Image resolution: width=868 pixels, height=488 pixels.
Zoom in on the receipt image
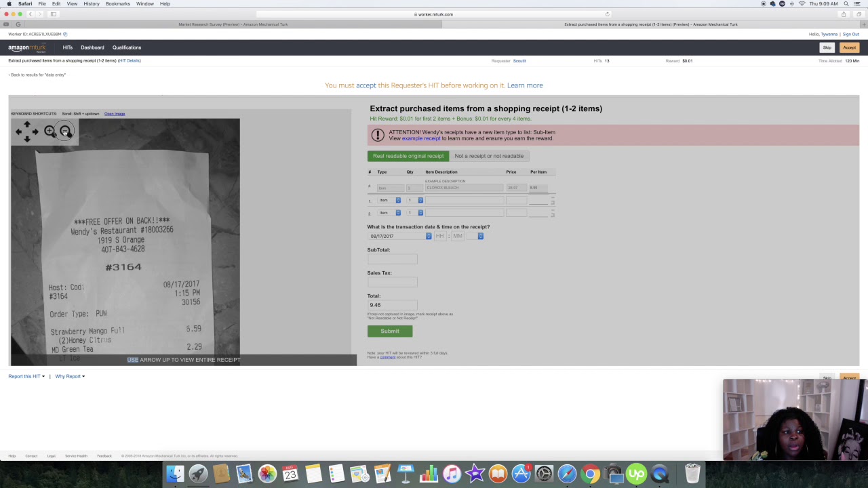pos(50,131)
